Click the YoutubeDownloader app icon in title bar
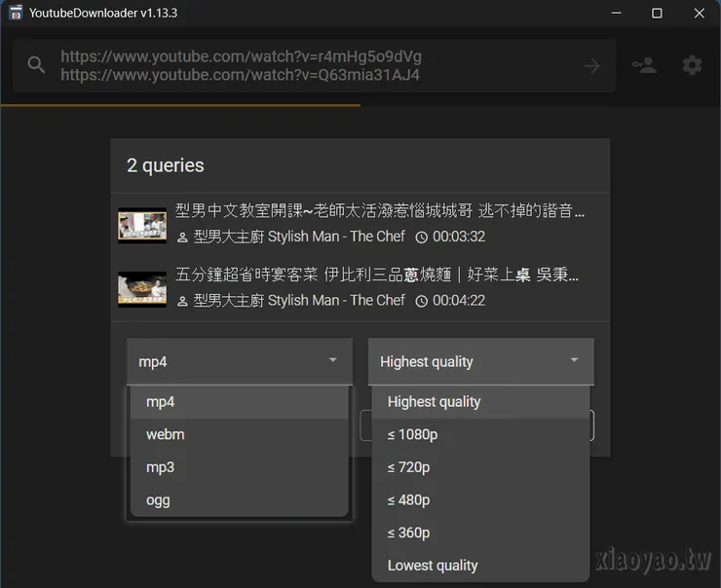Image resolution: width=721 pixels, height=588 pixels. [x=16, y=13]
